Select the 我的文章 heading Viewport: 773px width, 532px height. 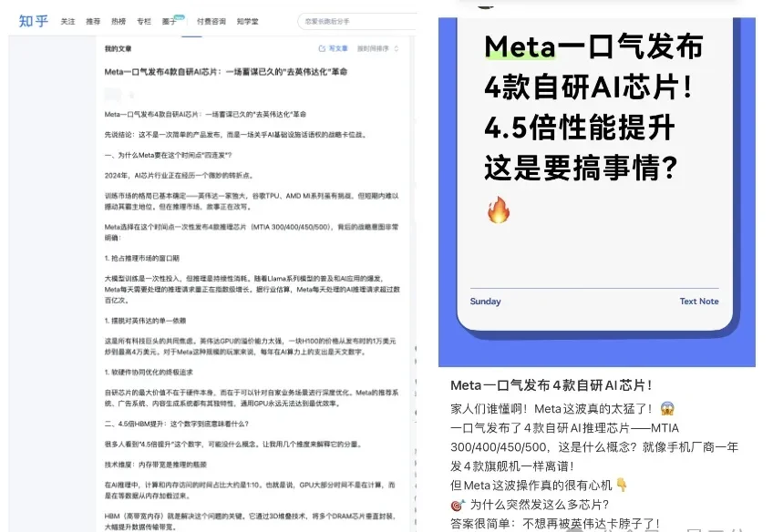tap(119, 48)
